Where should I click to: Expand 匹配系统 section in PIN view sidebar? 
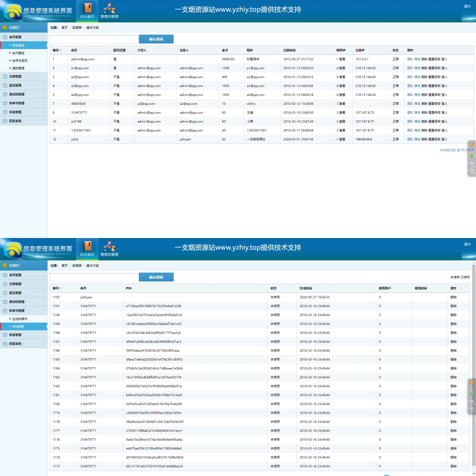pos(24,344)
